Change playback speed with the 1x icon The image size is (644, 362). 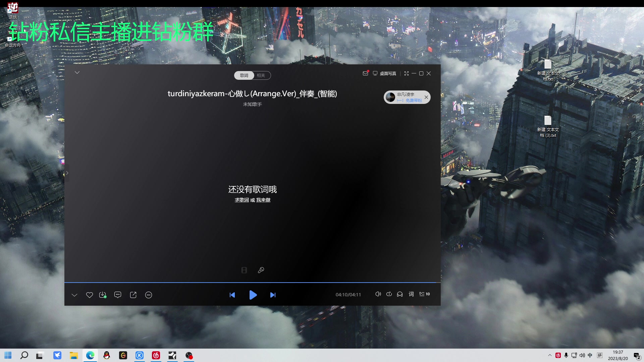click(x=389, y=294)
